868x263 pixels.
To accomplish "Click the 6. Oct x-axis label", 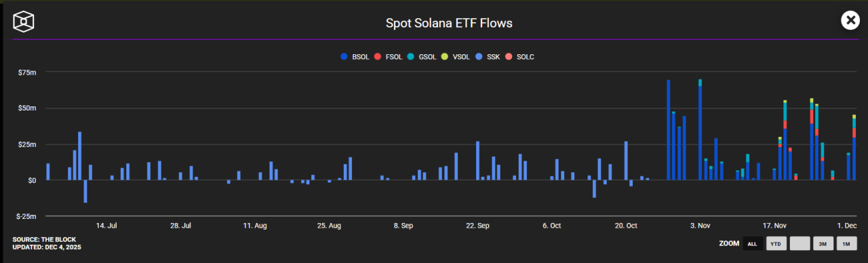I will 552,225.
